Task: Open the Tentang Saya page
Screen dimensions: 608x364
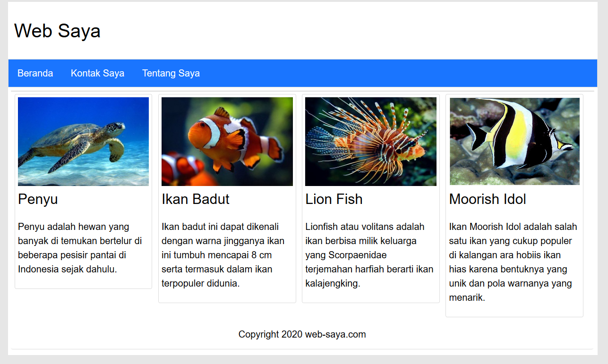Action: coord(171,73)
